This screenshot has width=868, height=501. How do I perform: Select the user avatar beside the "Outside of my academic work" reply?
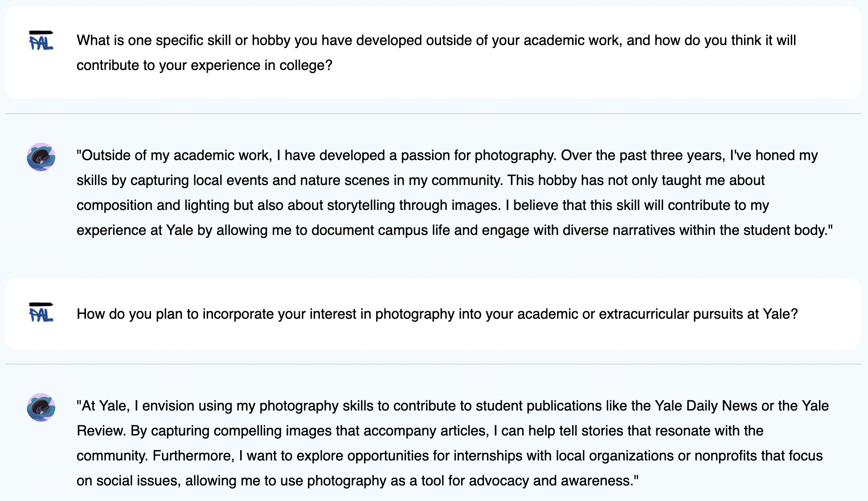click(x=41, y=157)
